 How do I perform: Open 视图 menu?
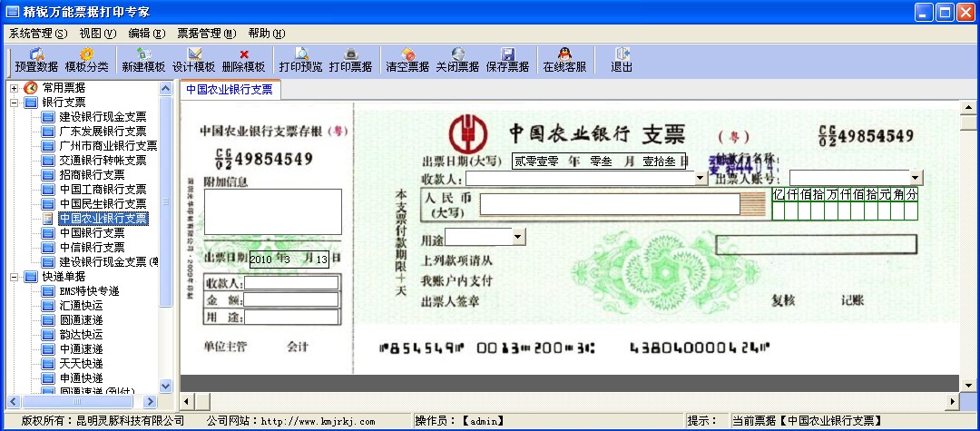(x=98, y=33)
